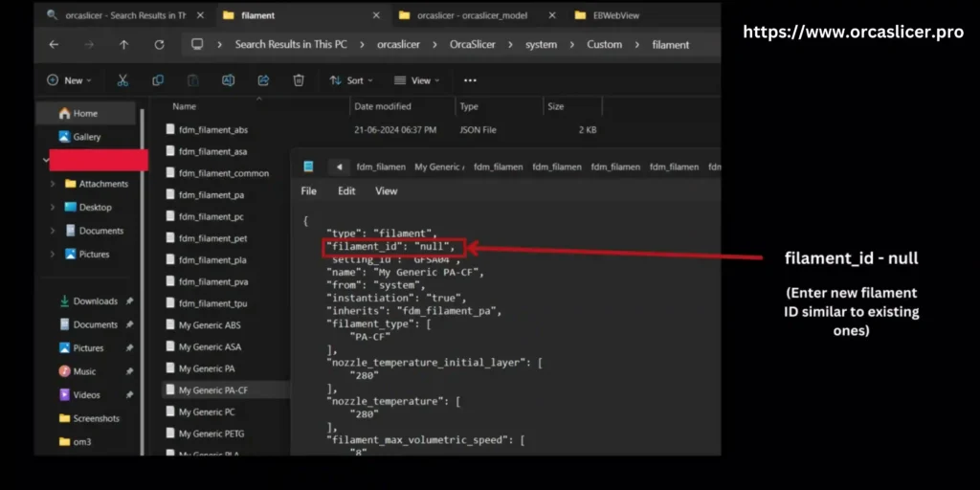Open the See more ellipsis menu

pos(470,80)
